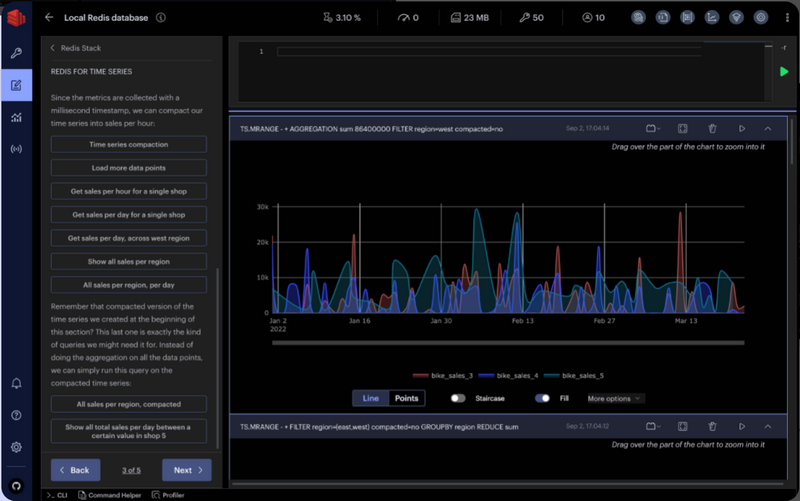This screenshot has height=501, width=800.
Task: Open view type dropdown for GROUPBY region result
Action: click(x=653, y=426)
